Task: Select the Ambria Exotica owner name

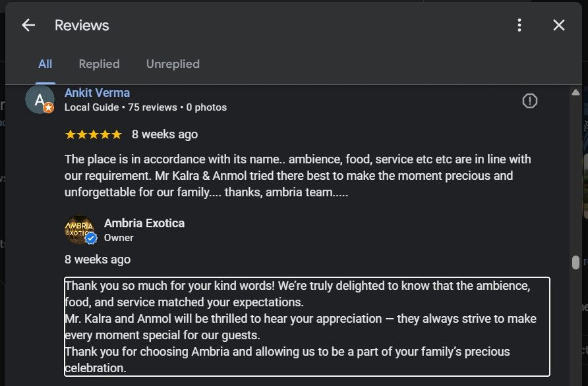Action: coord(144,223)
